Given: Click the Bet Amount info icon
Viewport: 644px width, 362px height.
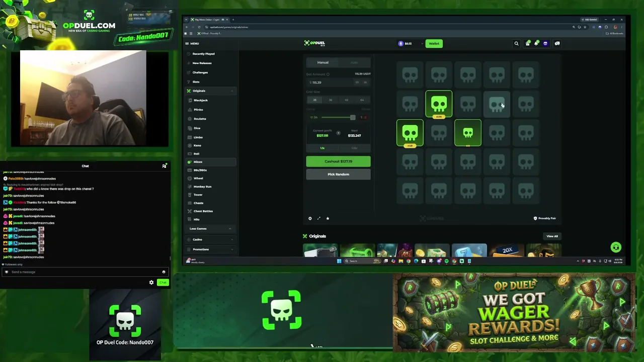Looking at the screenshot, I should [328, 74].
